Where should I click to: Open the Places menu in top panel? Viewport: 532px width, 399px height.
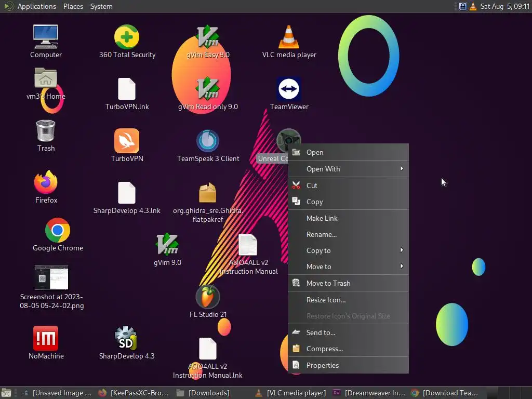click(73, 6)
